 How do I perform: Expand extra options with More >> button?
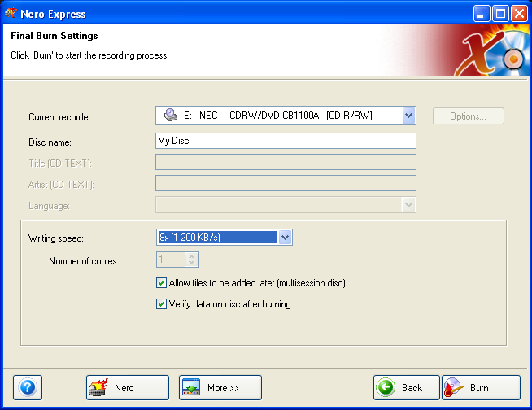(x=220, y=387)
